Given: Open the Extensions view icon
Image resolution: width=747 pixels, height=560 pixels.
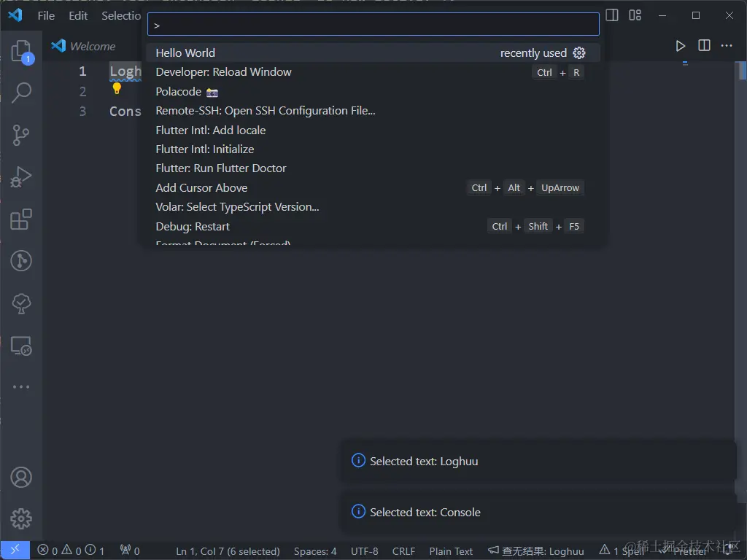Looking at the screenshot, I should click(21, 219).
